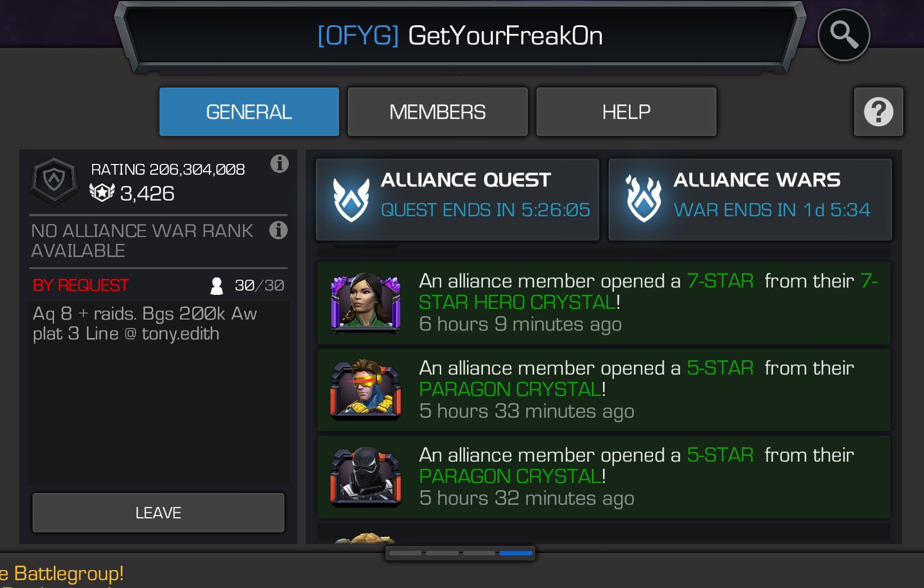Click the Alliance Quest emblem icon
This screenshot has height=588, width=924.
(351, 199)
